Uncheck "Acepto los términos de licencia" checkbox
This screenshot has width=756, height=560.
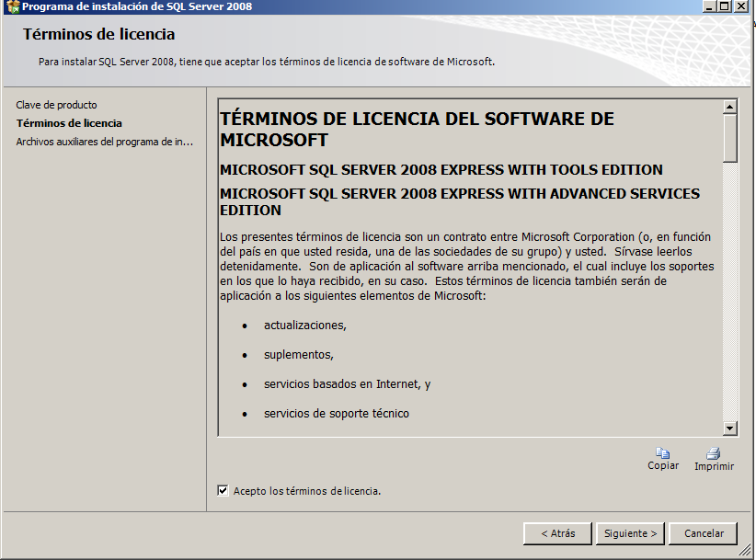223,491
